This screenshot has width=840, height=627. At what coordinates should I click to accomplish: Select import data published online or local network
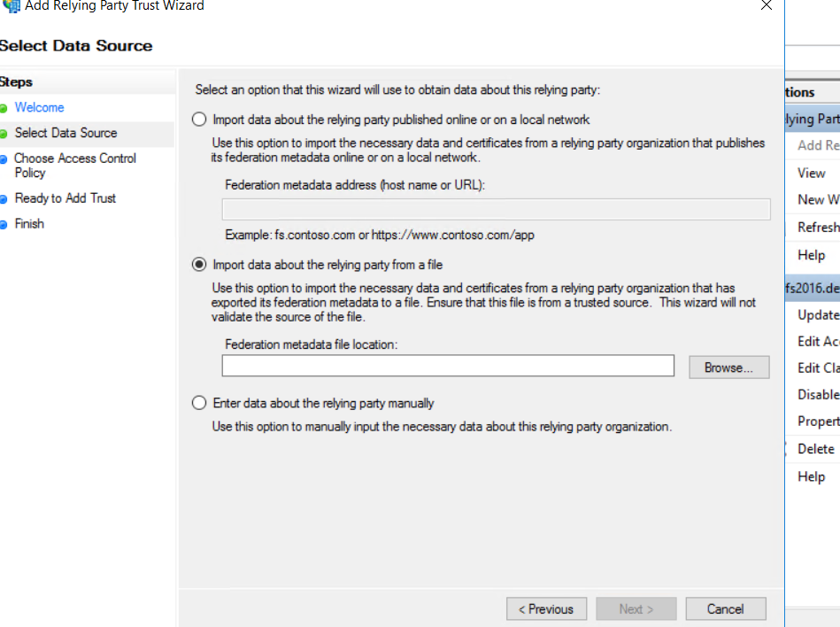[199, 120]
